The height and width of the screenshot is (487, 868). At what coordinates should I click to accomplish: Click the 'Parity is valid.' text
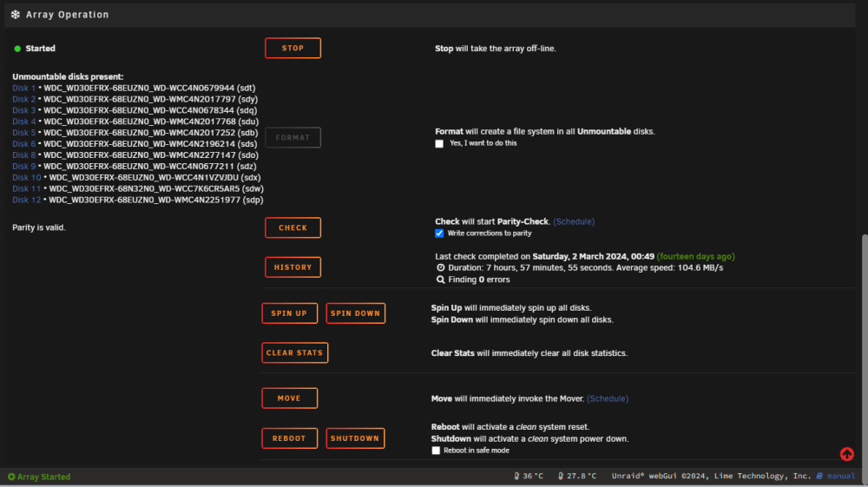(39, 227)
